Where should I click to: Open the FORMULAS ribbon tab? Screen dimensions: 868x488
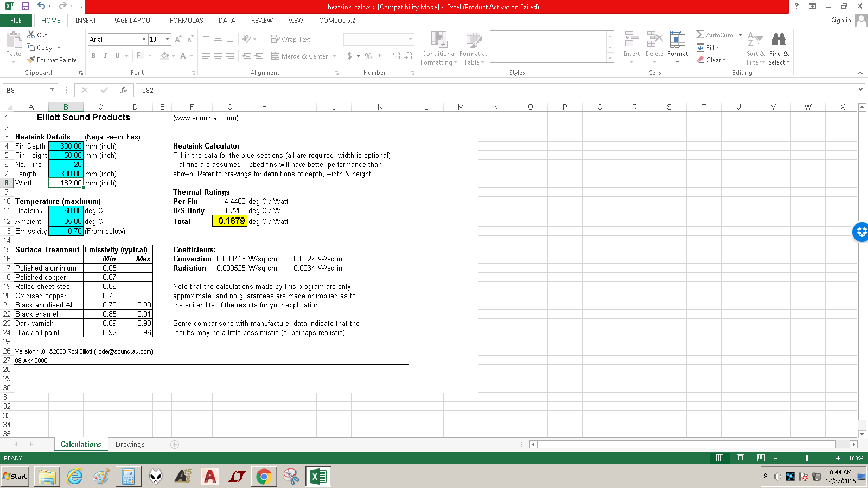(x=186, y=21)
